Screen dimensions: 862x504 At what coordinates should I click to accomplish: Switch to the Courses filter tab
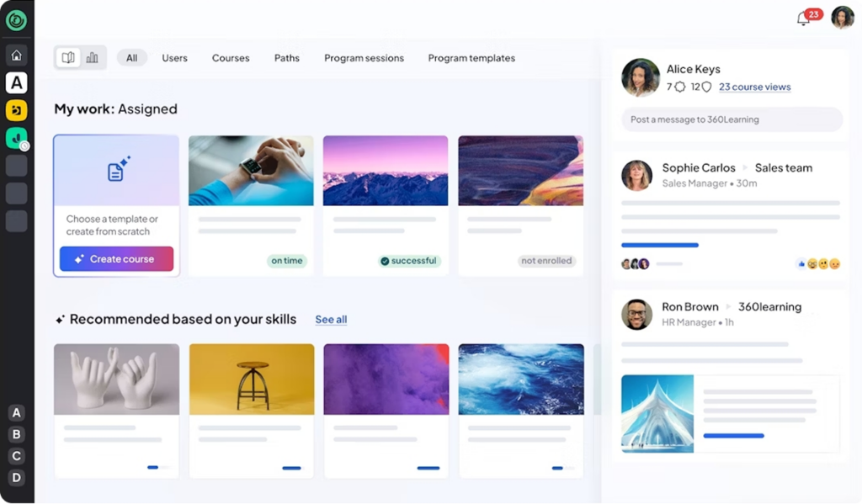[230, 58]
